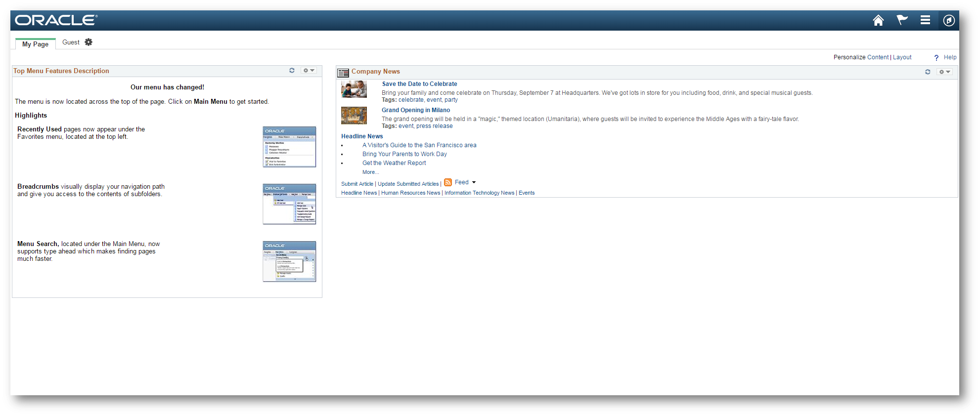Open the Submit Article link
The height and width of the screenshot is (416, 980).
[x=357, y=184]
